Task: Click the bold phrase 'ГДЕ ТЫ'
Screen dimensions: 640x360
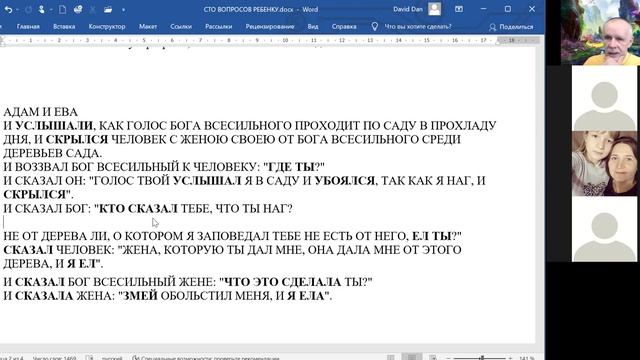Action: [291, 167]
